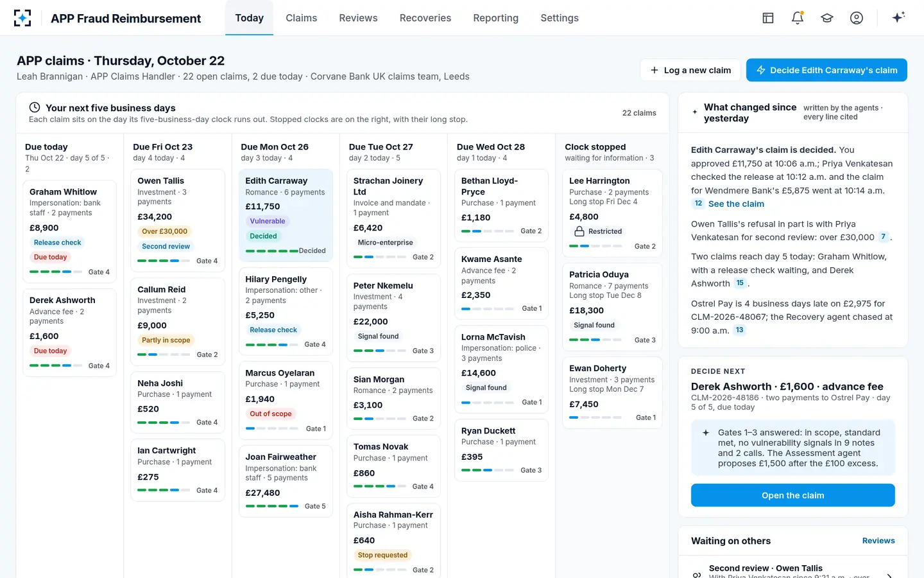
Task: Click Log a new claim button
Action: click(690, 70)
